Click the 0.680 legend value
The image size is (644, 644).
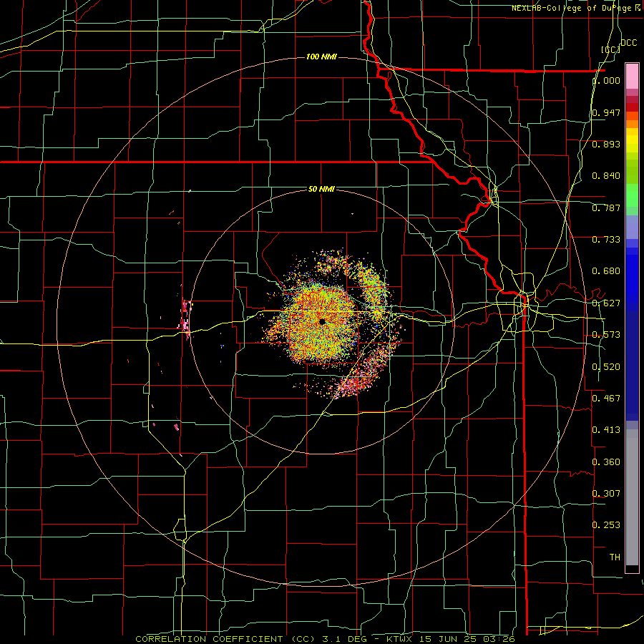606,271
